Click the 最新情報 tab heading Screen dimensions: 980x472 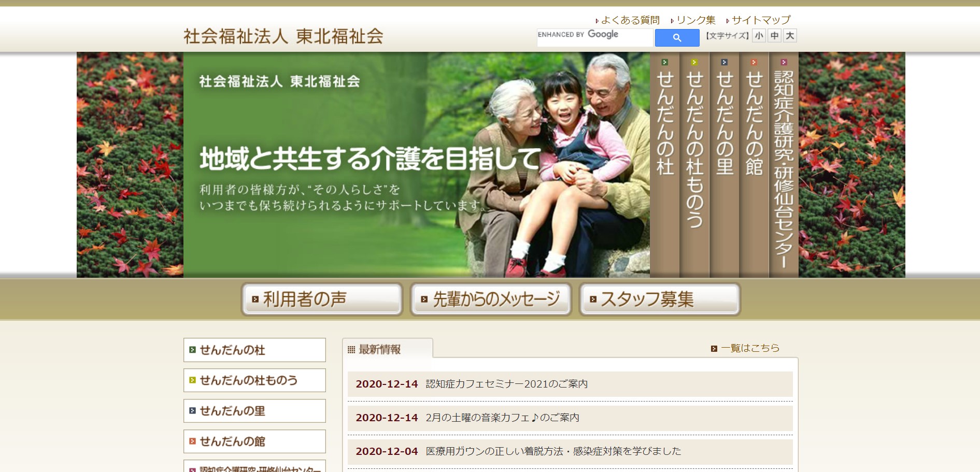(387, 349)
